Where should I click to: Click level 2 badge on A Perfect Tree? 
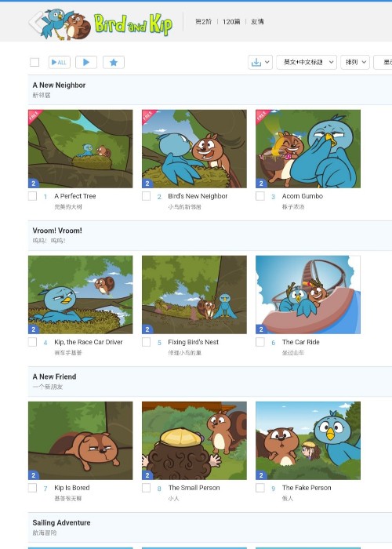tap(33, 183)
